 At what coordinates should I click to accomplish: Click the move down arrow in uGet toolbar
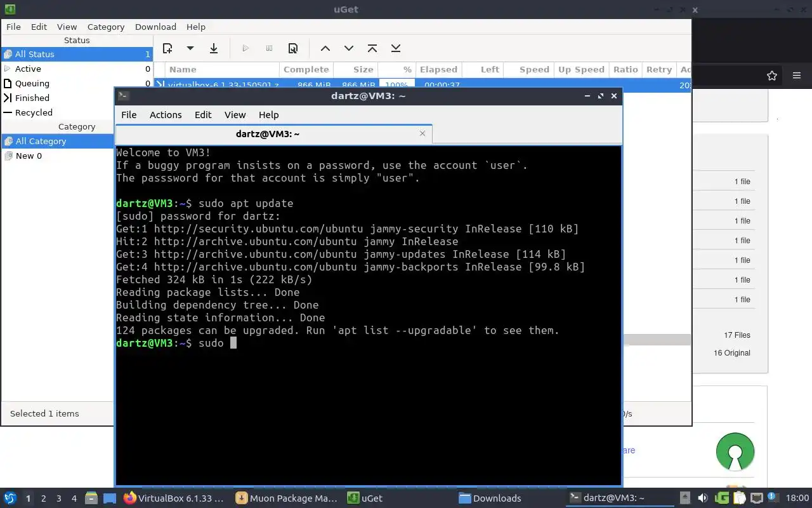[x=348, y=48]
